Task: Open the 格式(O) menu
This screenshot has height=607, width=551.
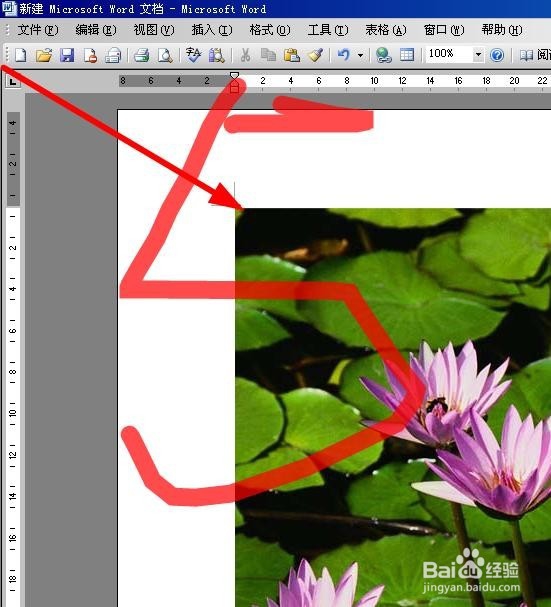Action: [x=270, y=30]
